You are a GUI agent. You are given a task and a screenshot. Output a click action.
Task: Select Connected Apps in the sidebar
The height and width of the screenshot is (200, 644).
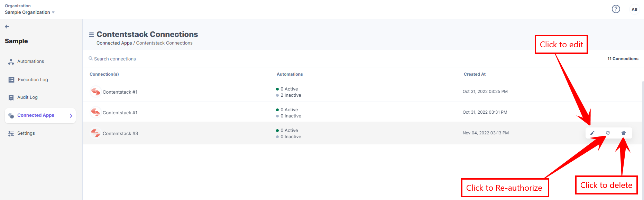[40, 115]
